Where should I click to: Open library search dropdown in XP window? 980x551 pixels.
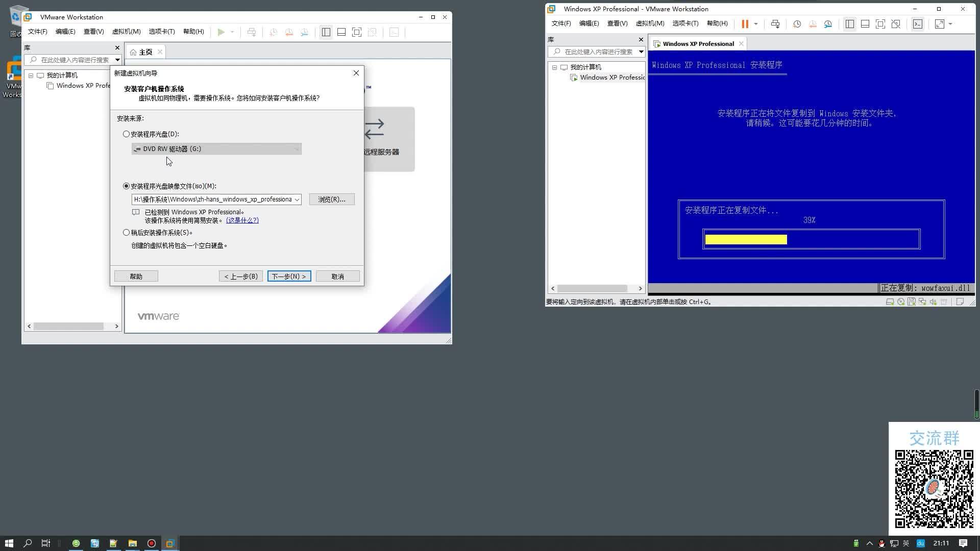(641, 52)
